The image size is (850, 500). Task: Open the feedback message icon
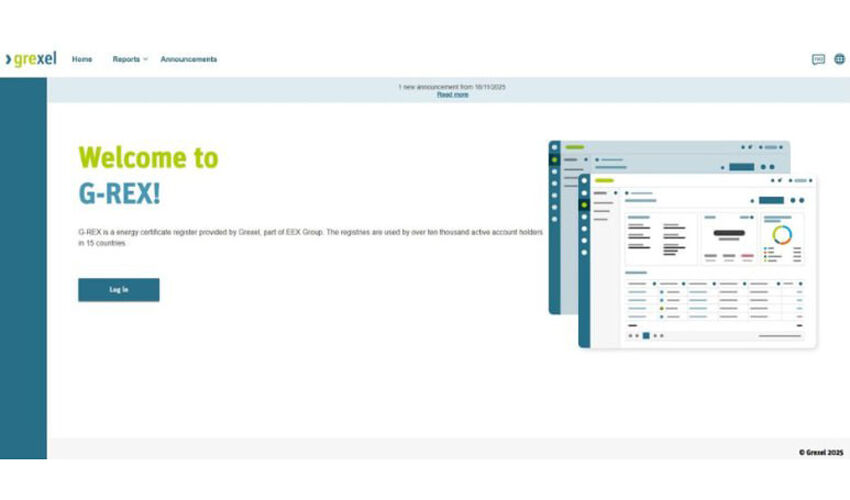(818, 60)
